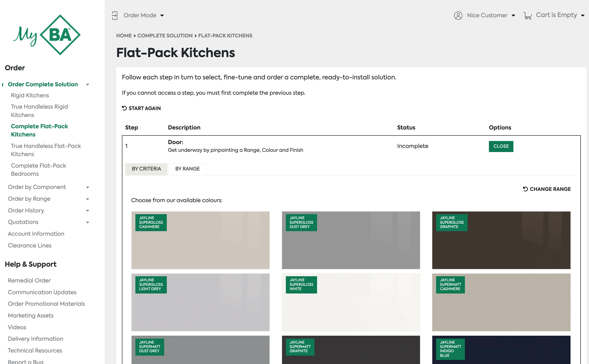The image size is (589, 364).
Task: Click the Order by Range label
Action: tap(29, 199)
